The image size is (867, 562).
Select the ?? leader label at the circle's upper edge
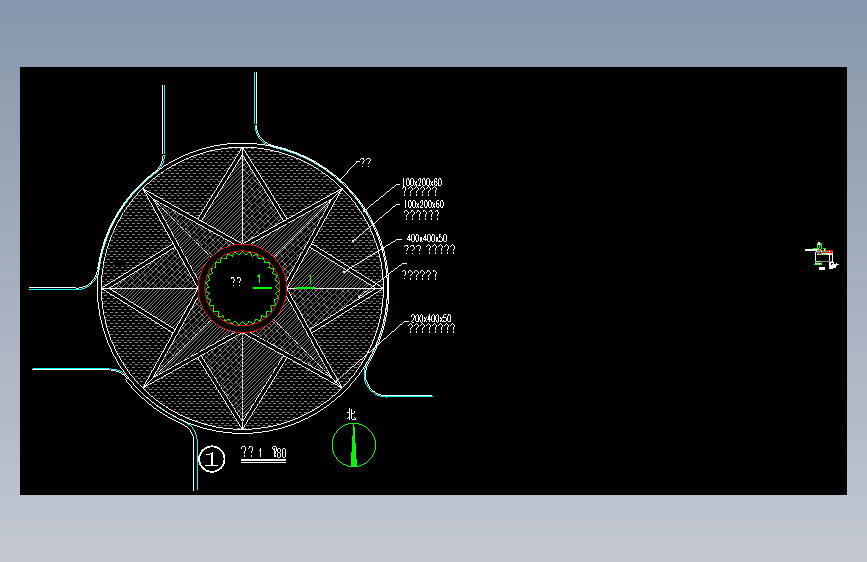point(365,163)
